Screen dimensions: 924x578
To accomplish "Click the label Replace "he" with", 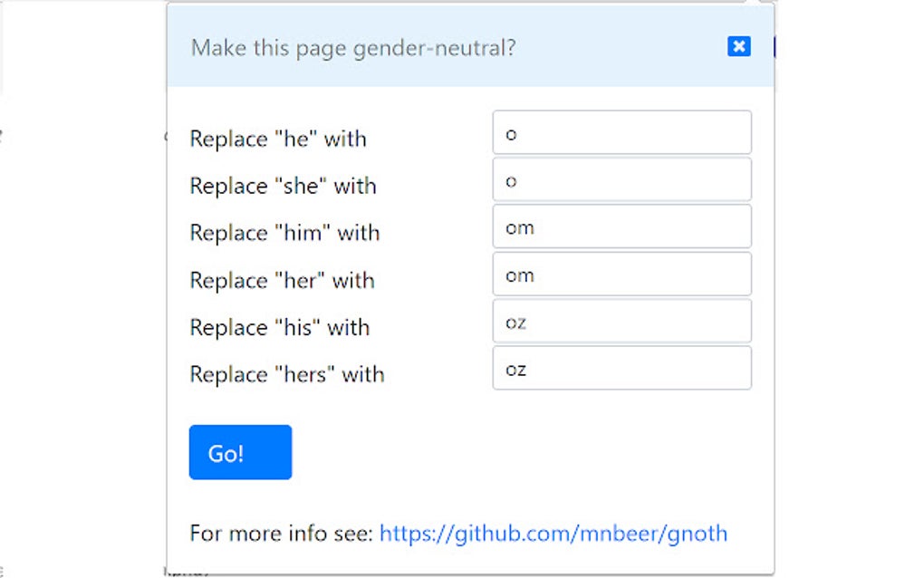I will [x=277, y=139].
